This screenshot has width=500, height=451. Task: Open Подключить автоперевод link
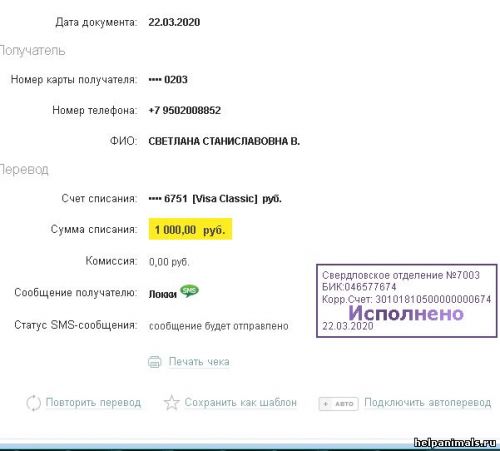[x=427, y=402]
